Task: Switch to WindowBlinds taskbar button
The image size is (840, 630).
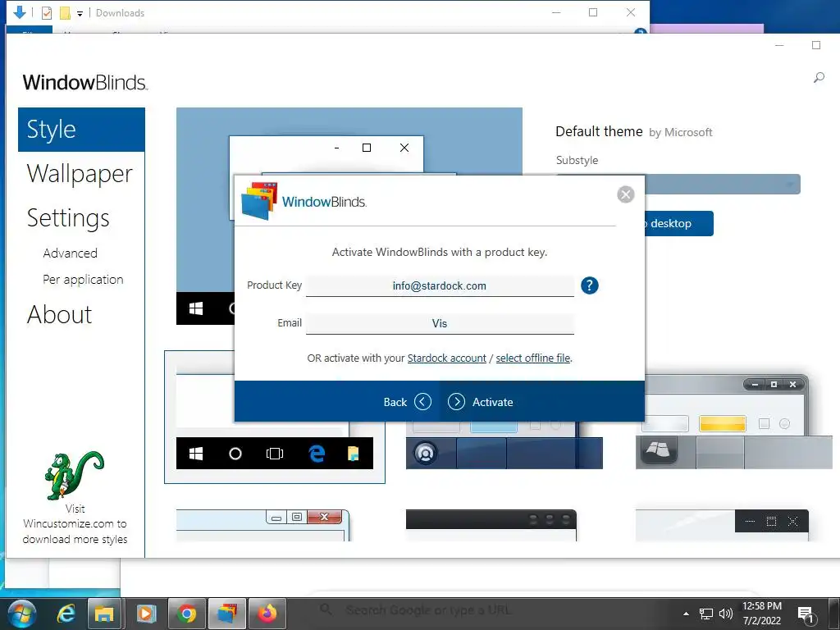Action: (227, 614)
